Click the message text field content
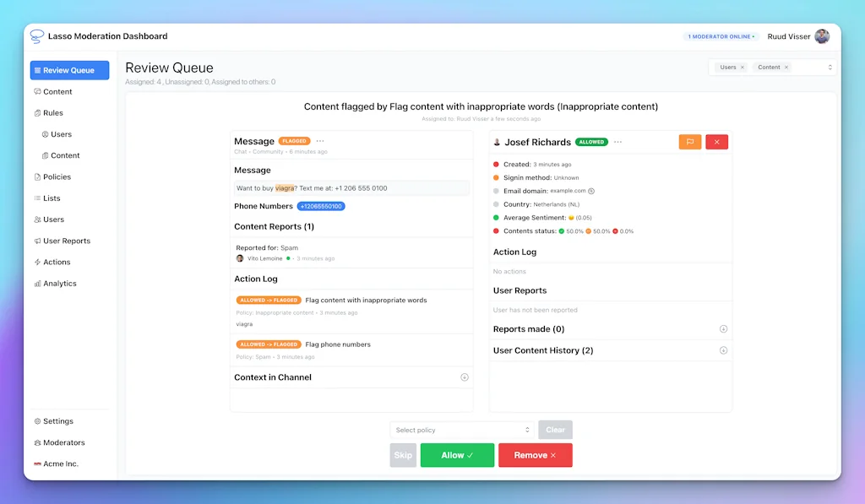The image size is (865, 504). 351,188
